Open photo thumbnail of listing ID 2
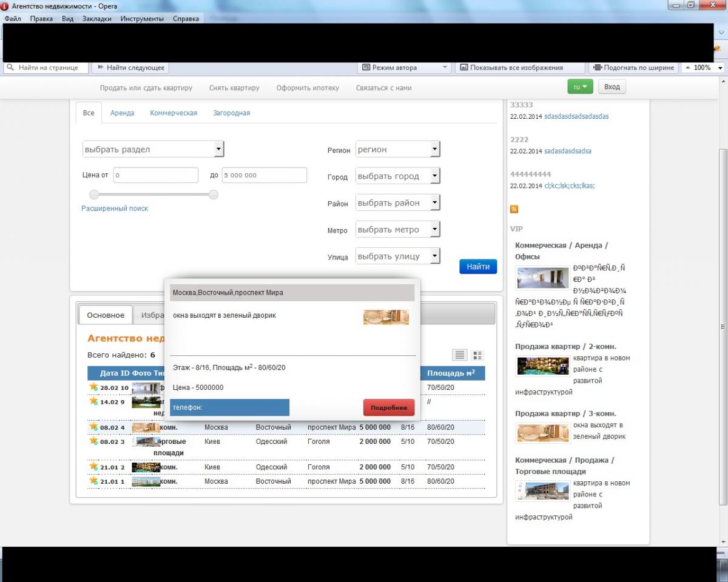 point(146,467)
